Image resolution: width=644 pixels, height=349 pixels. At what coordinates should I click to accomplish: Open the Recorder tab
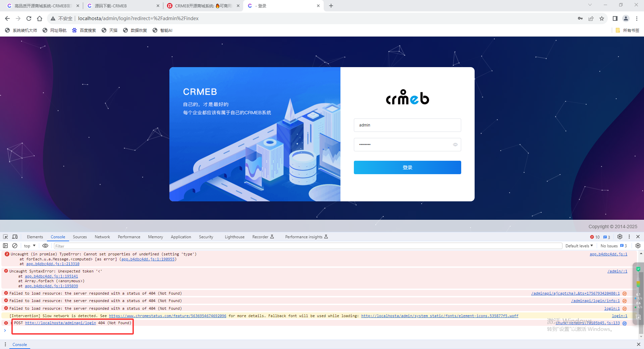click(x=263, y=237)
